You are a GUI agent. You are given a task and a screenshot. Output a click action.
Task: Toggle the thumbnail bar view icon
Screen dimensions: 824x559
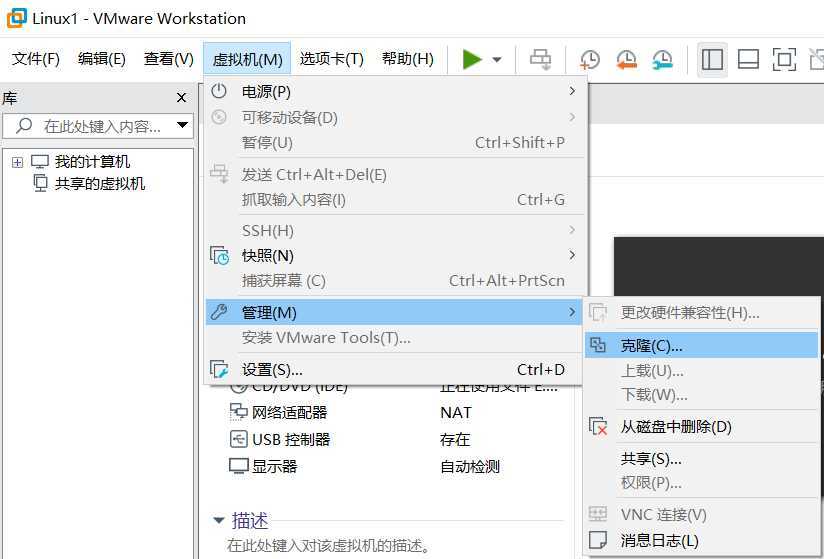click(748, 59)
